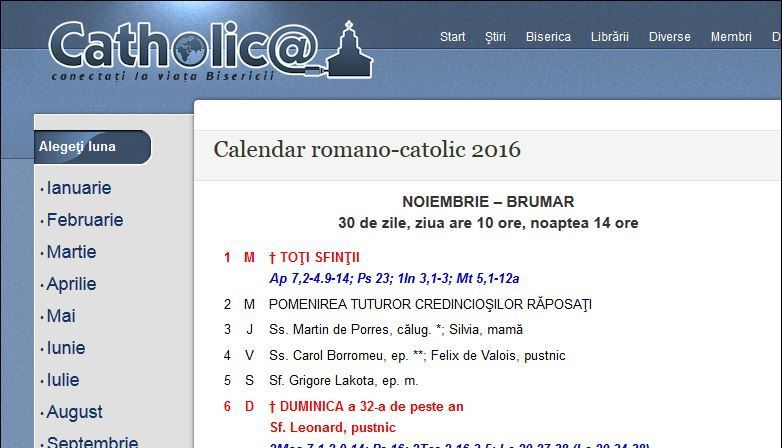The width and height of the screenshot is (782, 448).
Task: Select Aprilie in the month list
Action: (x=71, y=284)
